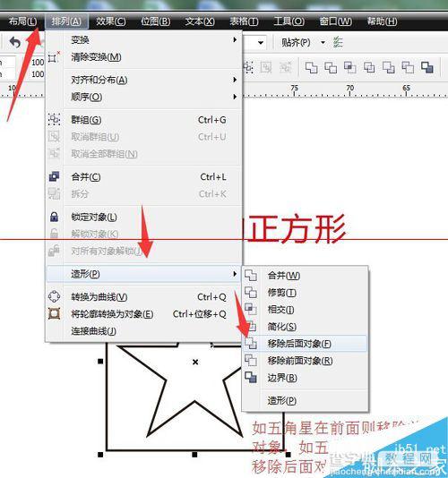Select 合并(W) in the shaping submenu
Screen dimensions: 448x478
[x=306, y=276]
